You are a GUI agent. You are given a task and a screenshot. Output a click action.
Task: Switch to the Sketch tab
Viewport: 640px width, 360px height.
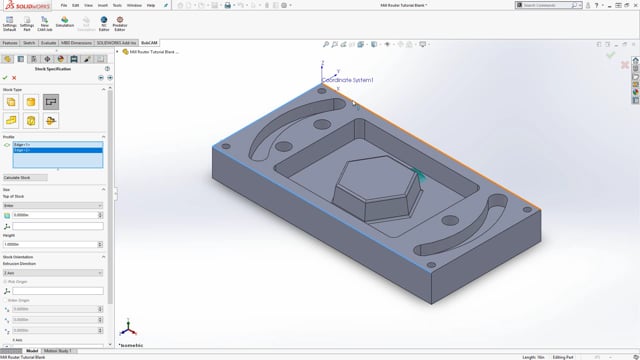(29, 43)
